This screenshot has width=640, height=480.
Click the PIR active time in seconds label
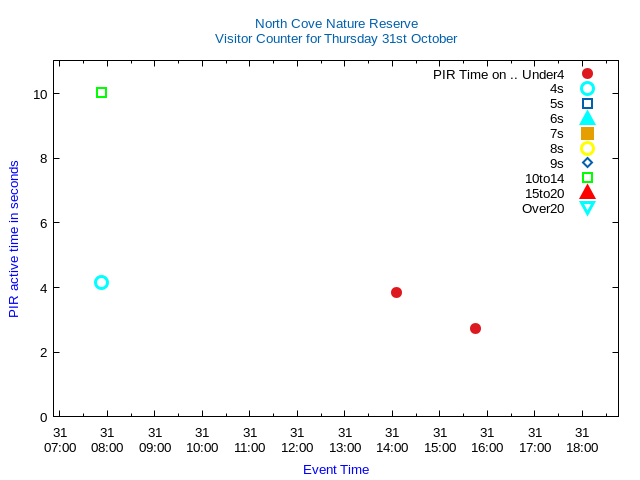(14, 239)
